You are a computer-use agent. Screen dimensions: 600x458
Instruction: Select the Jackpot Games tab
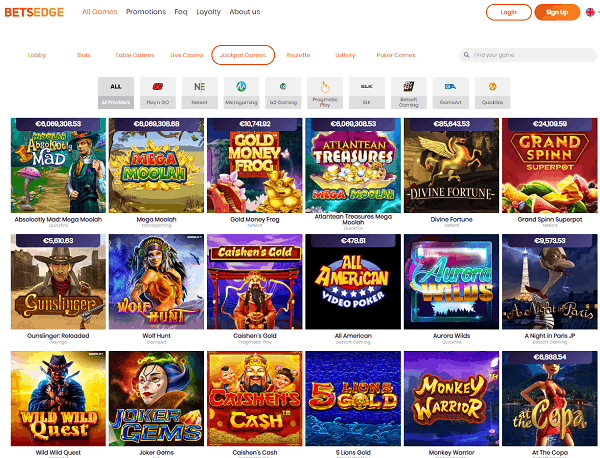pyautogui.click(x=243, y=55)
